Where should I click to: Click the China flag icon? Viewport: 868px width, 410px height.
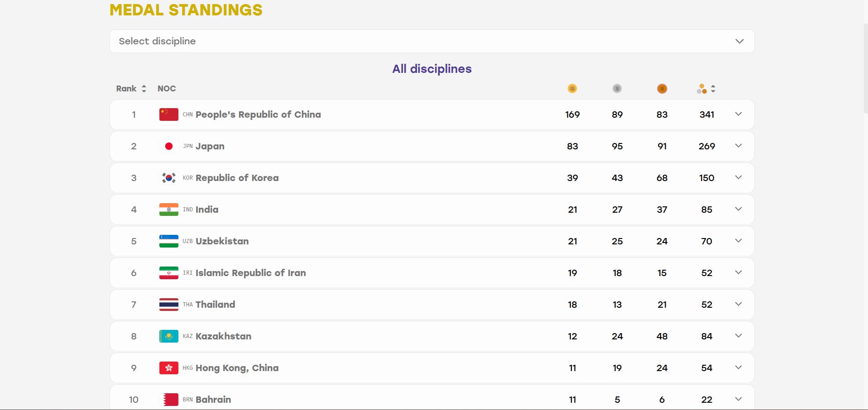(x=169, y=114)
